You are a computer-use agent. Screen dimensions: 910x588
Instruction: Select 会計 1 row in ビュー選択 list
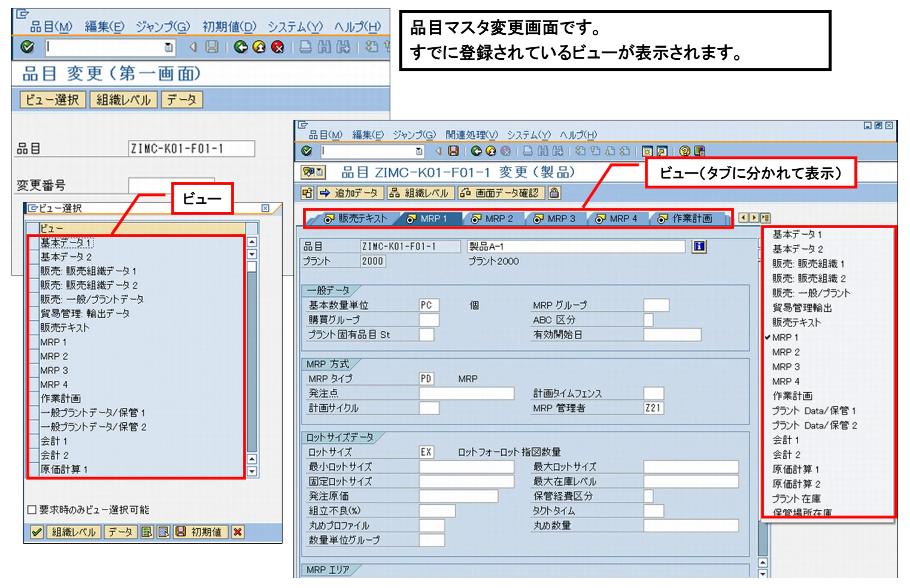tap(136, 441)
